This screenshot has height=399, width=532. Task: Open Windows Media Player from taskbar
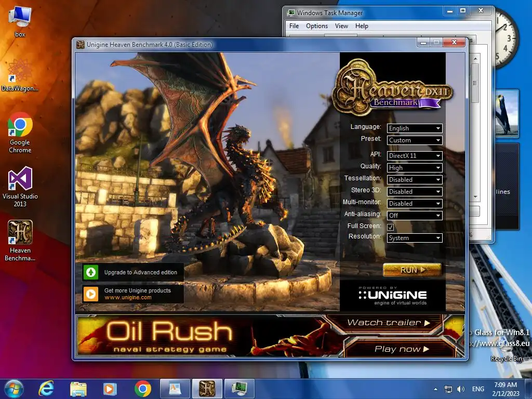coord(109,389)
